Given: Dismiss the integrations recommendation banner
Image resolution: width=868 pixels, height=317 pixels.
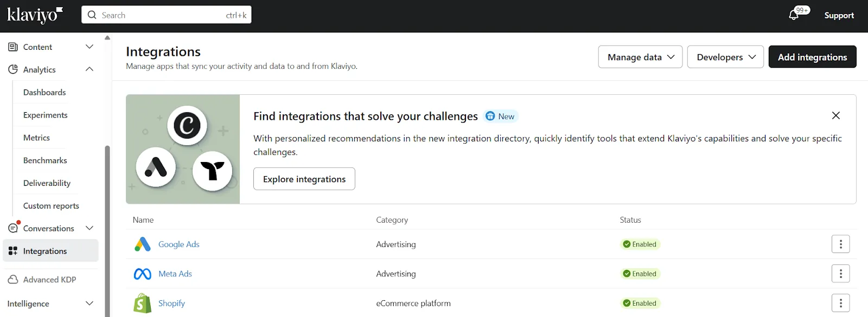Looking at the screenshot, I should pos(836,115).
